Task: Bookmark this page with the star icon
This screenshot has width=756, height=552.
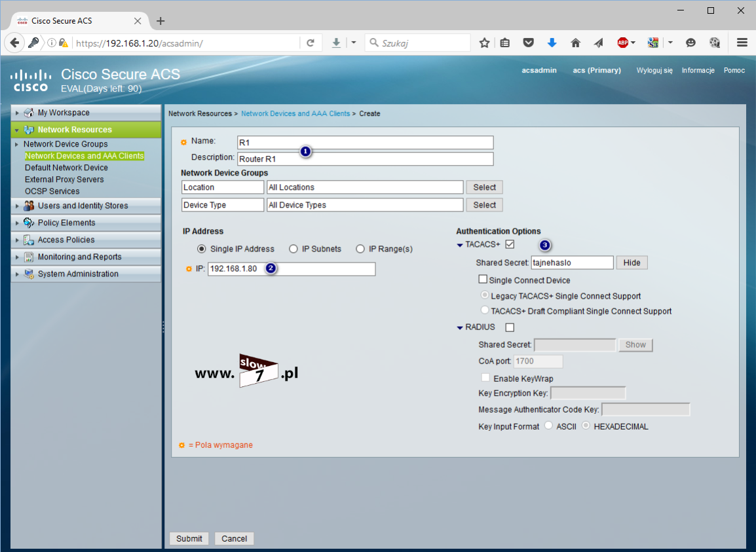Action: [x=484, y=43]
